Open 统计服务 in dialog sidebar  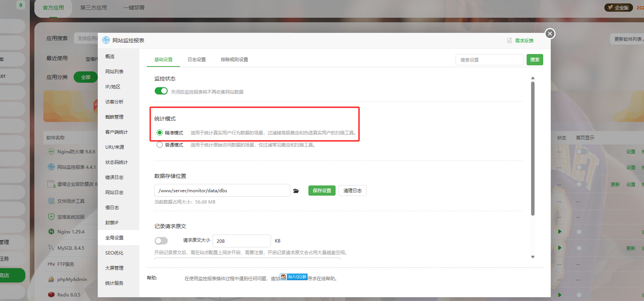pyautogui.click(x=119, y=283)
